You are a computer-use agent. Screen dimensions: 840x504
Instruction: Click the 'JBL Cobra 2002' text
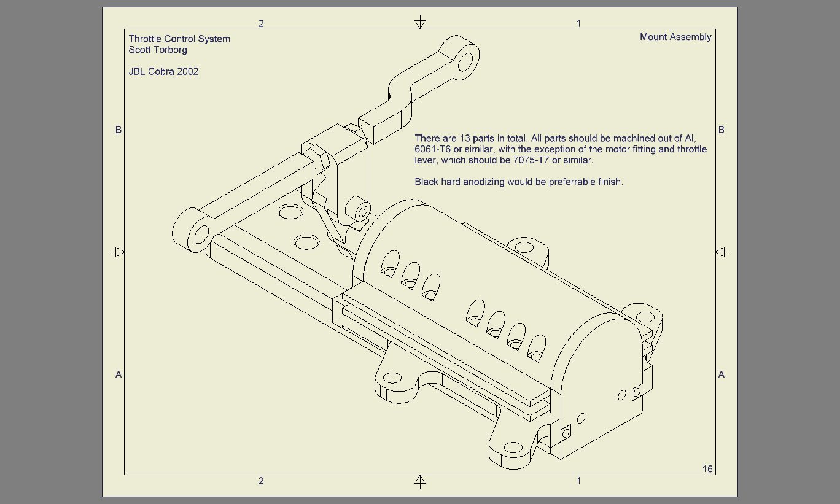click(163, 71)
